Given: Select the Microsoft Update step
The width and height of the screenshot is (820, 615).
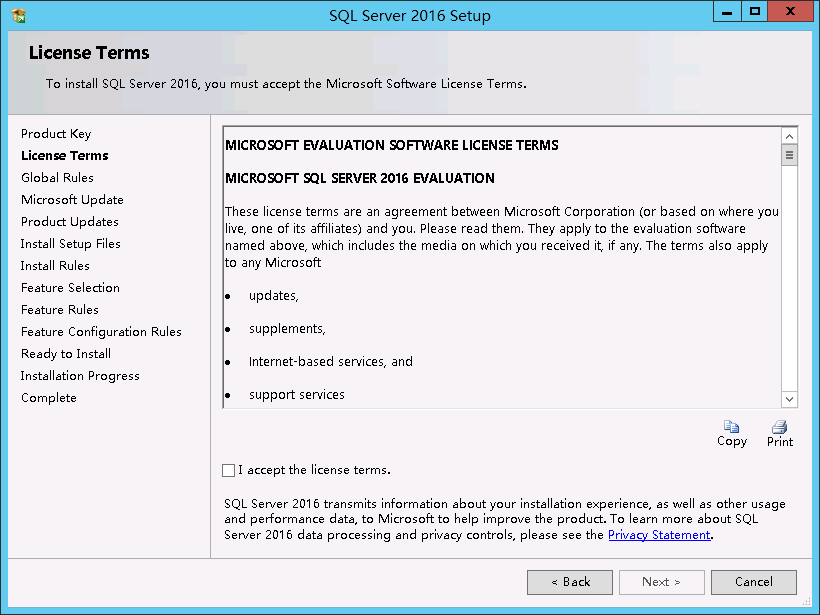Looking at the screenshot, I should [x=72, y=200].
